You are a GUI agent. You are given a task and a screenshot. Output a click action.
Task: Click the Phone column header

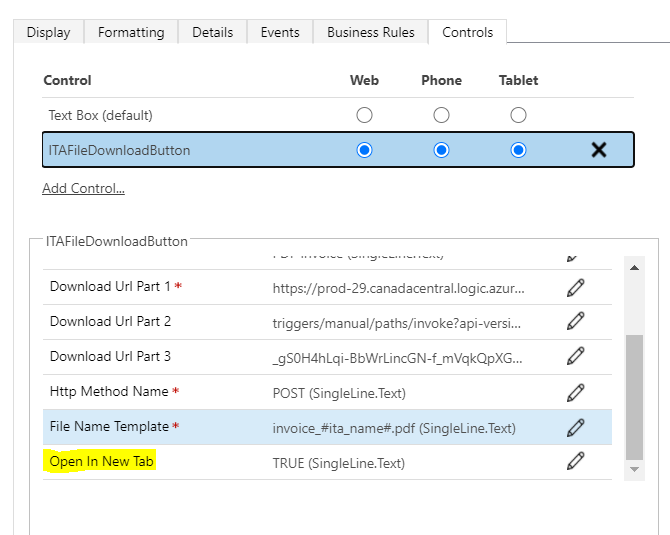click(x=441, y=80)
